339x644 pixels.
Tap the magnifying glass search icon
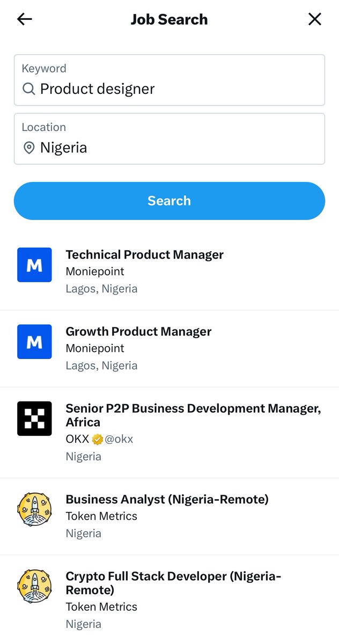(28, 89)
